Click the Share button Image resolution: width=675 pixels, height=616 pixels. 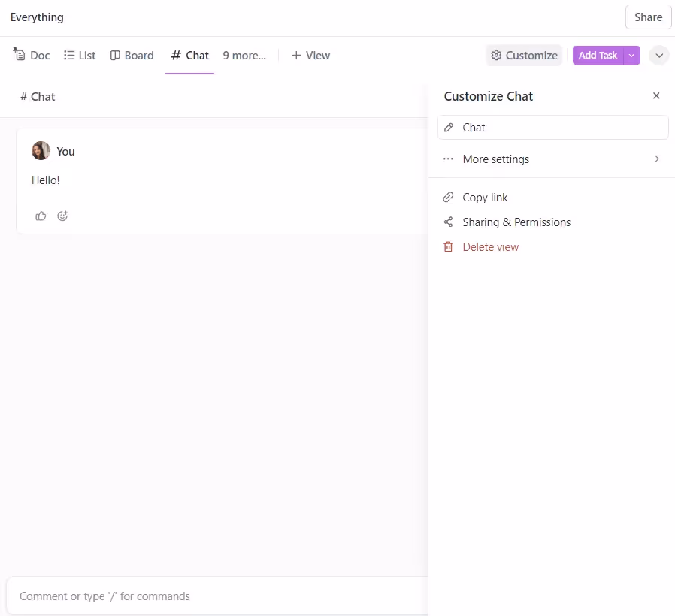point(647,17)
